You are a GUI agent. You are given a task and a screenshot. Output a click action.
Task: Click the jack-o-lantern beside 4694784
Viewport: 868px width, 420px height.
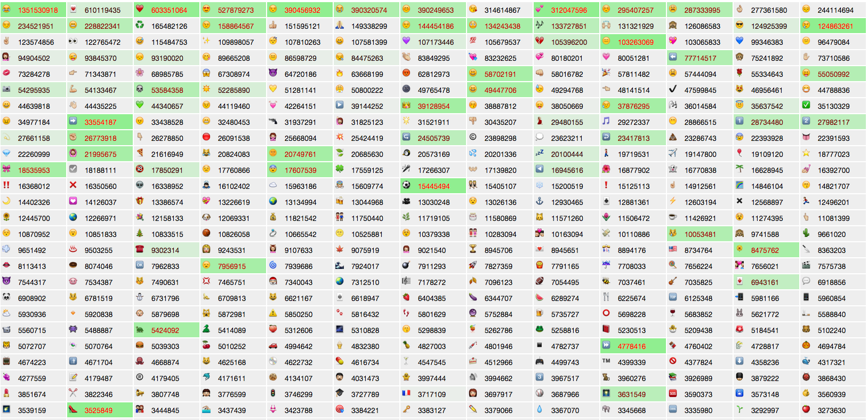(806, 345)
